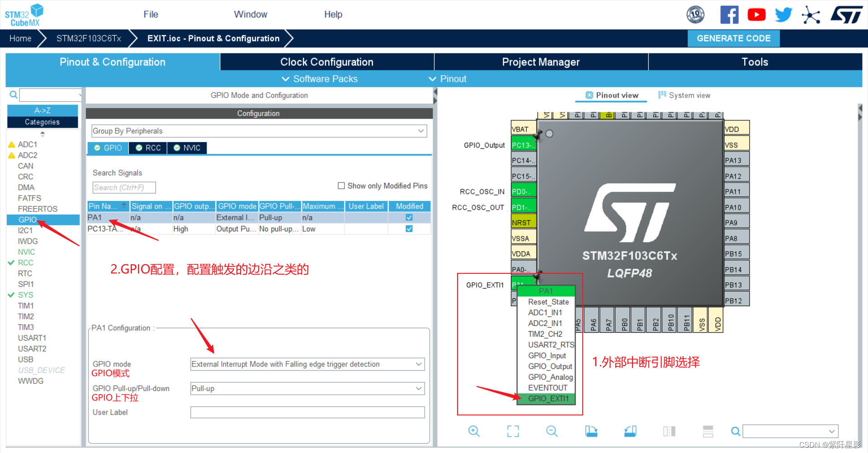Image resolution: width=868 pixels, height=453 pixels.
Task: Open the YouTube link icon
Action: (x=756, y=14)
